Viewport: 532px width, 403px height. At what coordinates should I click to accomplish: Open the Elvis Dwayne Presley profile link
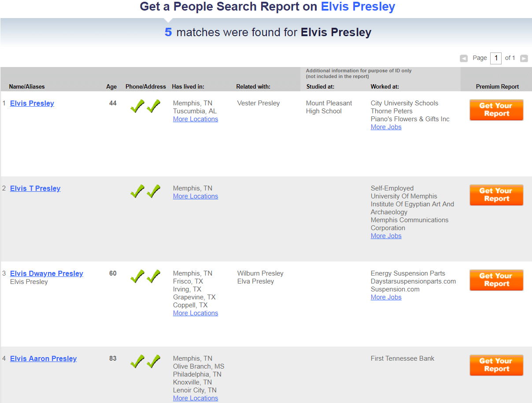click(46, 273)
